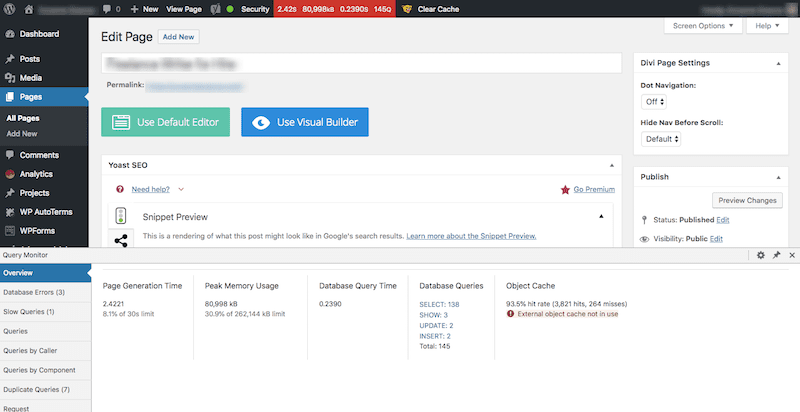800x412 pixels.
Task: Click New content plus item in admin bar
Action: point(144,9)
